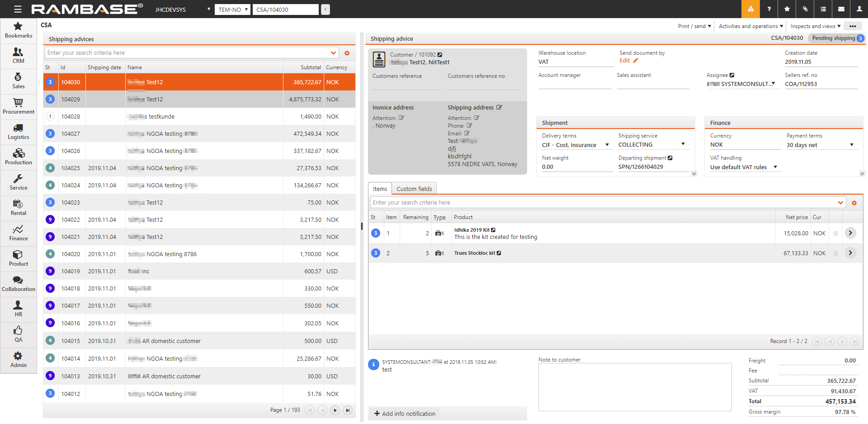868x424 pixels.
Task: Click the warning alert icon in header
Action: tap(750, 9)
